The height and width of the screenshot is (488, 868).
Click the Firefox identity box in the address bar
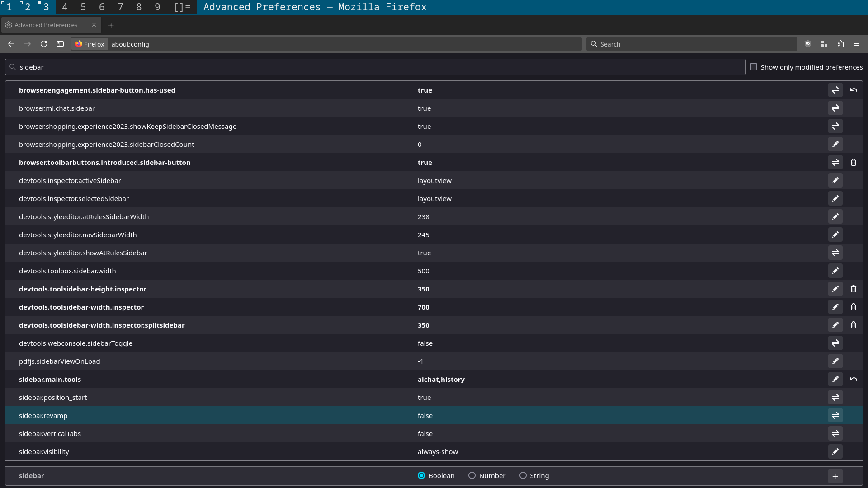click(90, 44)
